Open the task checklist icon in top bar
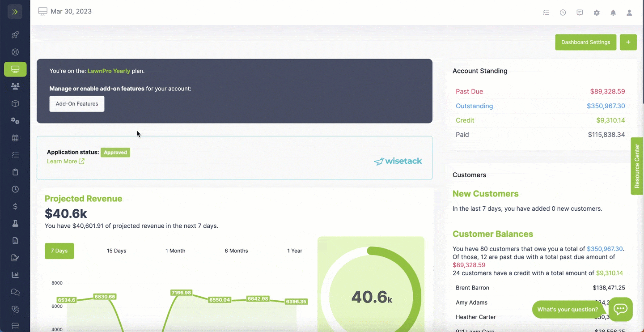Viewport: 644px width, 332px height. point(546,13)
